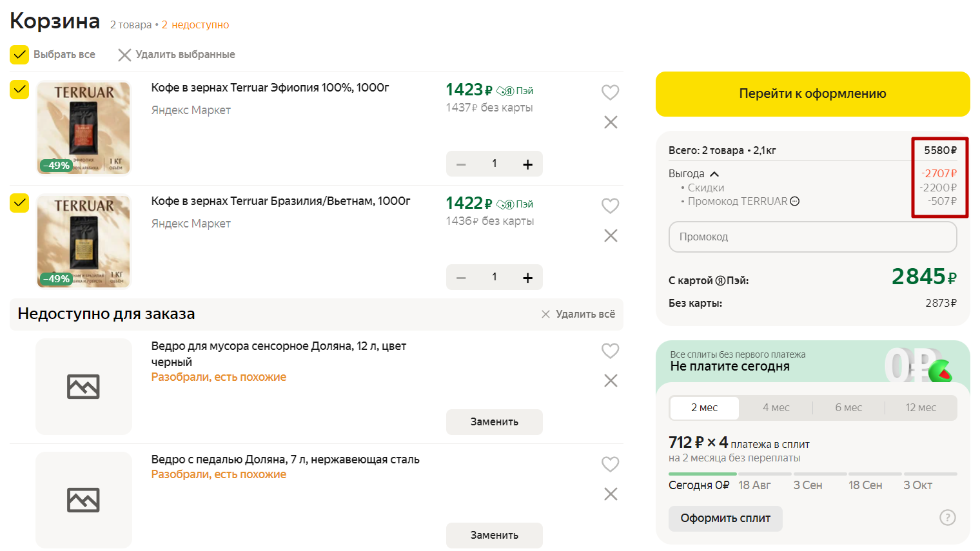Viewport: 980px width, 551px height.
Task: Click the 'Яндекс Маркет' seller under Бразилия/Вьетнам coffee
Action: click(x=191, y=224)
